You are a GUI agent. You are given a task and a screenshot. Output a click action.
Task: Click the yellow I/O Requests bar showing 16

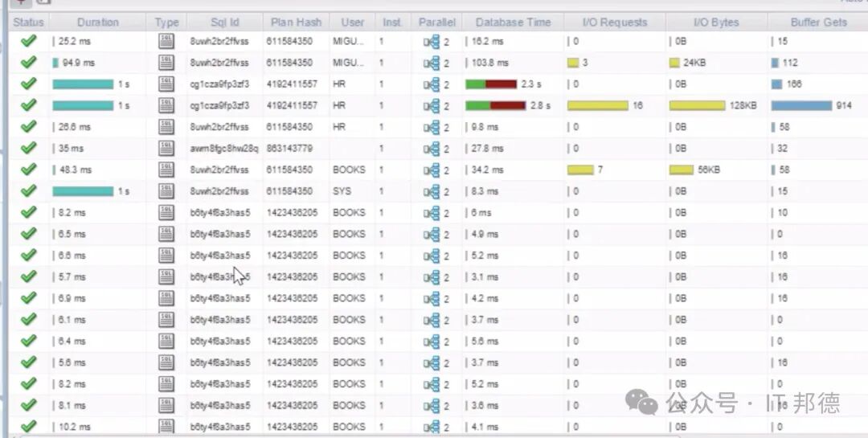[x=598, y=105]
